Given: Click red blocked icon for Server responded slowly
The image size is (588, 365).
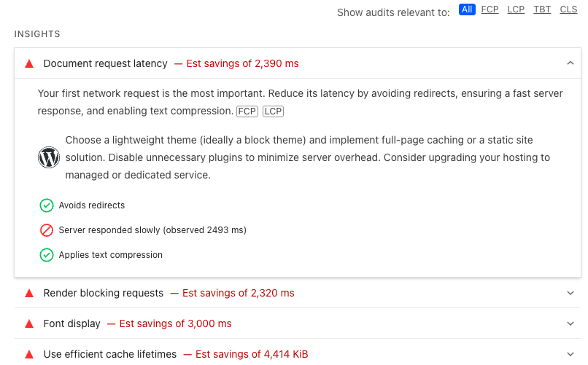Looking at the screenshot, I should (47, 230).
